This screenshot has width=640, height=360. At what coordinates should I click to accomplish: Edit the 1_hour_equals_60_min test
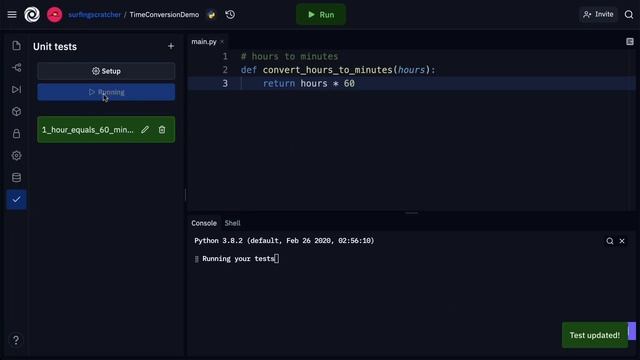pos(145,130)
